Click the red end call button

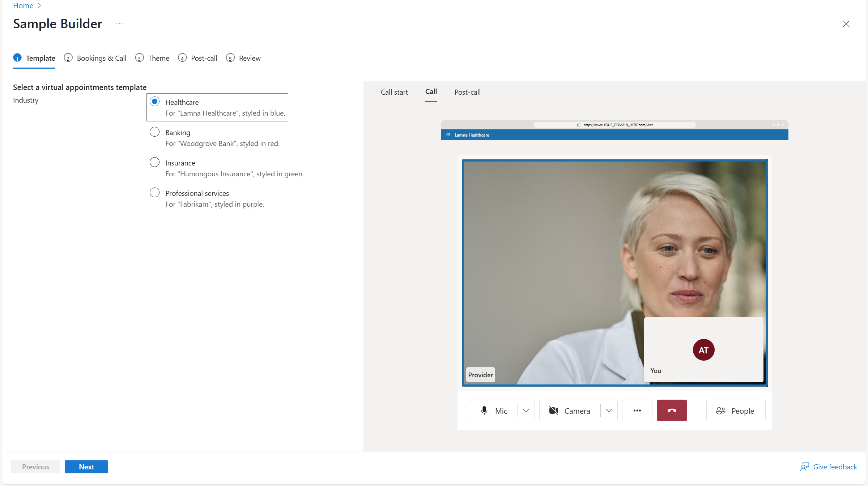pos(672,410)
